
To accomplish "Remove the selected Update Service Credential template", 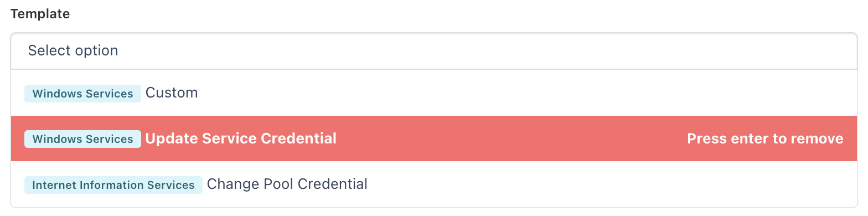I will click(434, 138).
